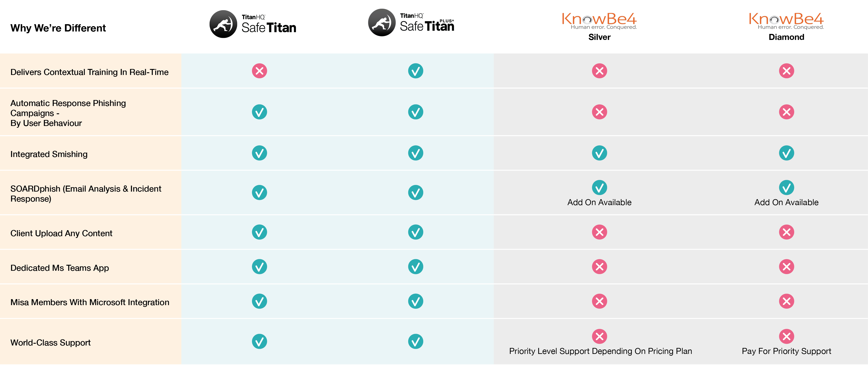Click the SafeTitan Plus archer logo icon
This screenshot has height=365, width=868.
coord(381,23)
